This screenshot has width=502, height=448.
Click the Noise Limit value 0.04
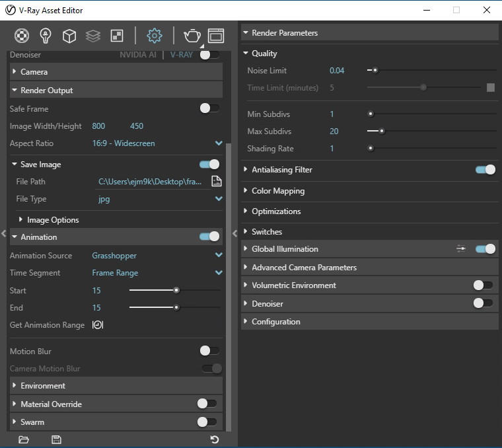[337, 71]
